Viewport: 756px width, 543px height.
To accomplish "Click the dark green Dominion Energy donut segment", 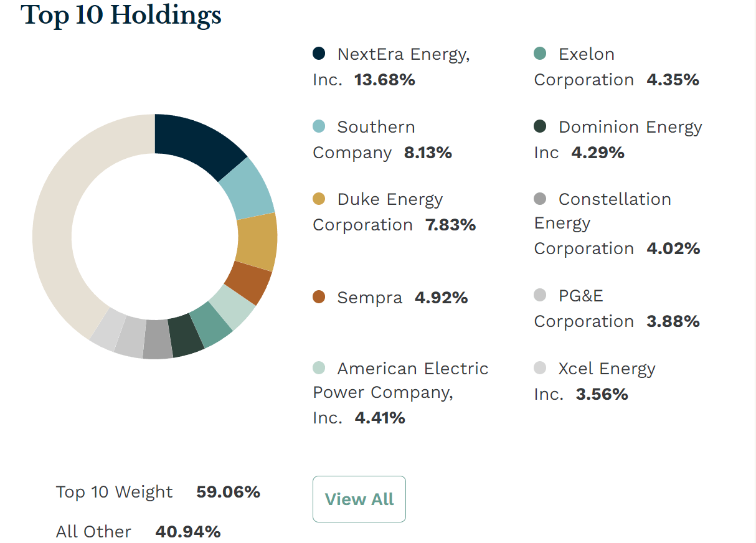I will tap(187, 335).
